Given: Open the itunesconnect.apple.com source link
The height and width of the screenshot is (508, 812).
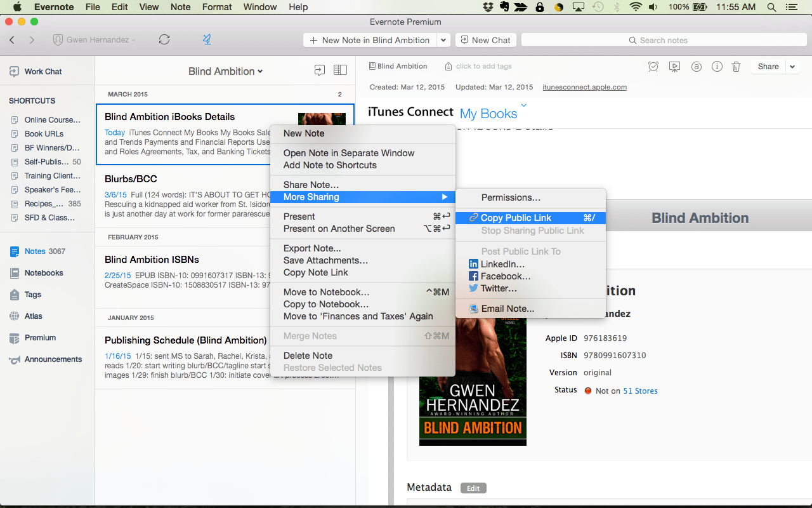Looking at the screenshot, I should pyautogui.click(x=585, y=87).
